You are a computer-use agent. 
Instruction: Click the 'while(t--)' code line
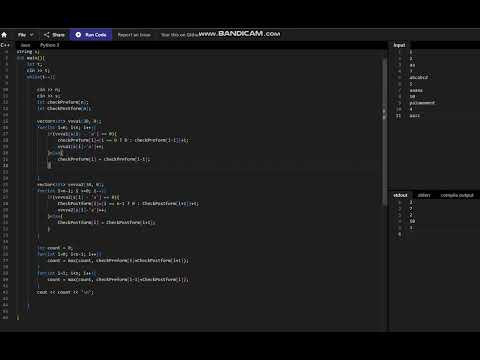[41, 77]
